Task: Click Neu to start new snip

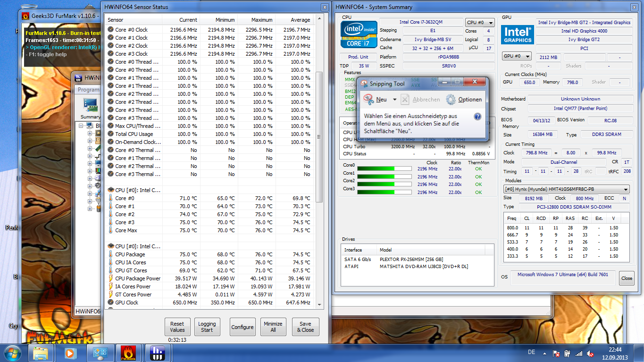Action: coord(381,100)
